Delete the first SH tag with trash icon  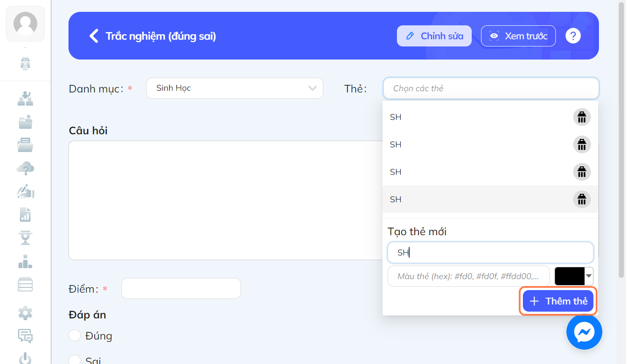tap(582, 117)
